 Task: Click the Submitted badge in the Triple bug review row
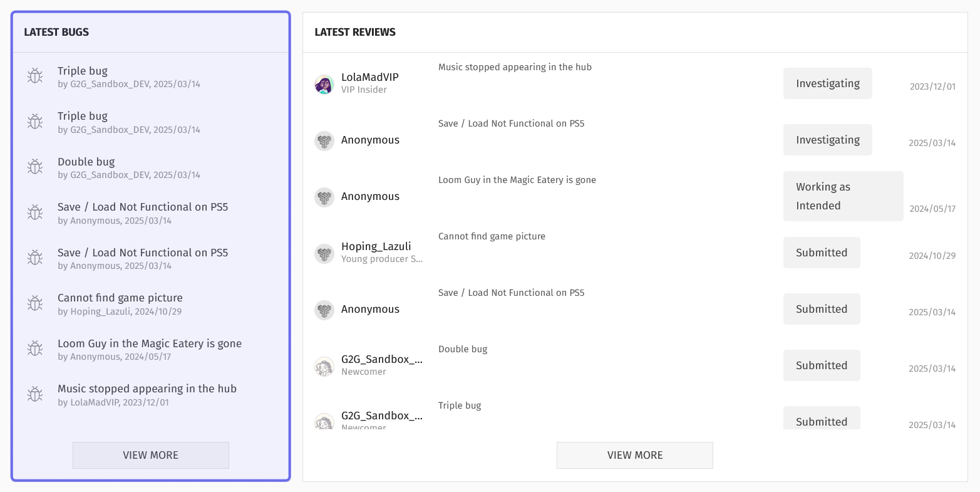click(x=822, y=418)
